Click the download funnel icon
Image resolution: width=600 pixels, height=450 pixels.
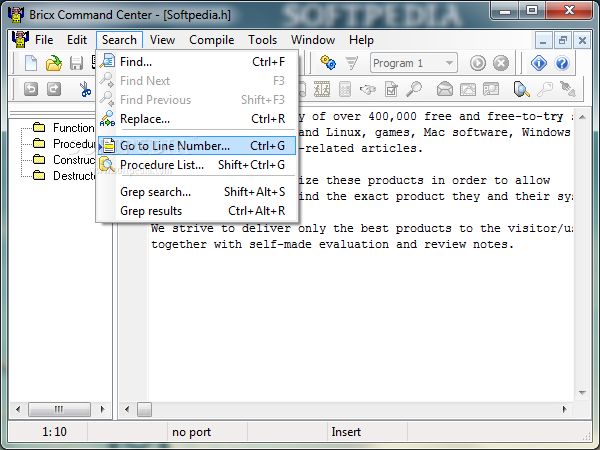click(351, 63)
